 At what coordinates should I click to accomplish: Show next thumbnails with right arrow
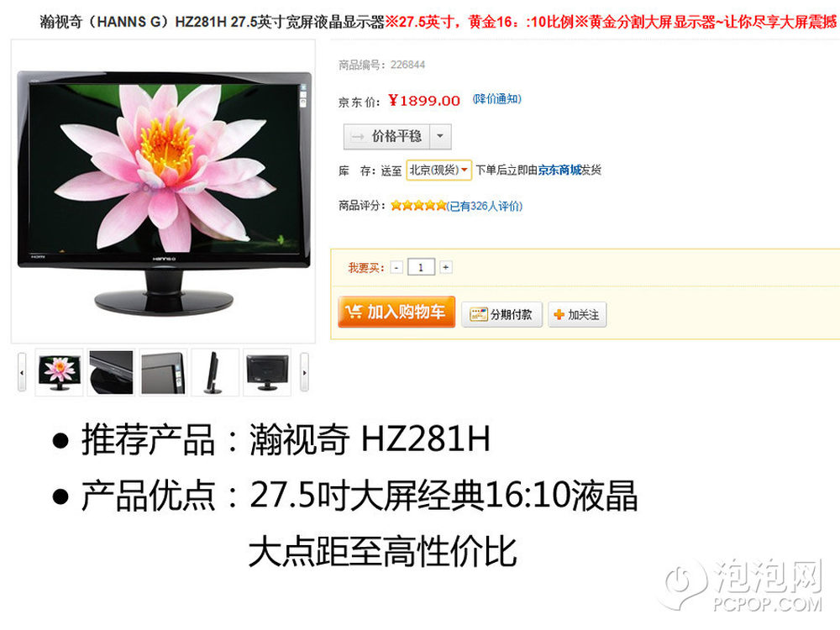point(304,372)
